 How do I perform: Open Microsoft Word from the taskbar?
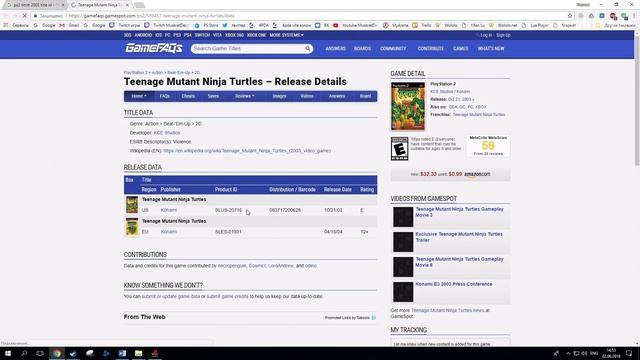(122, 353)
